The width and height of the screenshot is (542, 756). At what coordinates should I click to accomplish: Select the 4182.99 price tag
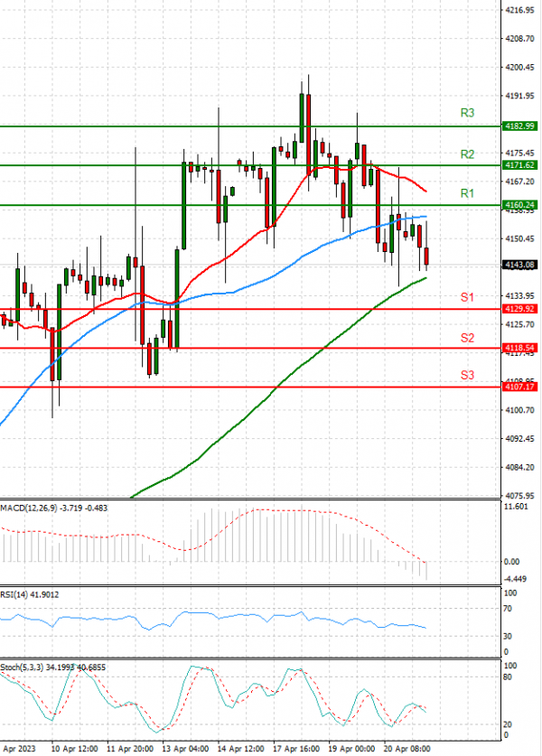[x=519, y=126]
